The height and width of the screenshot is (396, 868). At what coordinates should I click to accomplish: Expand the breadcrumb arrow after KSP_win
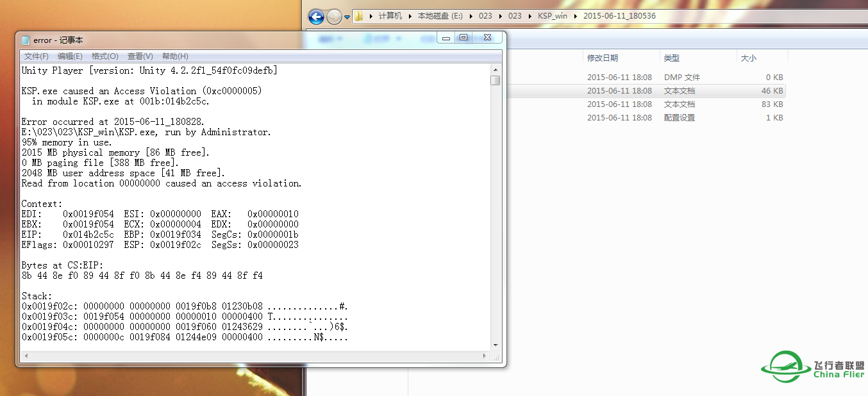(574, 16)
